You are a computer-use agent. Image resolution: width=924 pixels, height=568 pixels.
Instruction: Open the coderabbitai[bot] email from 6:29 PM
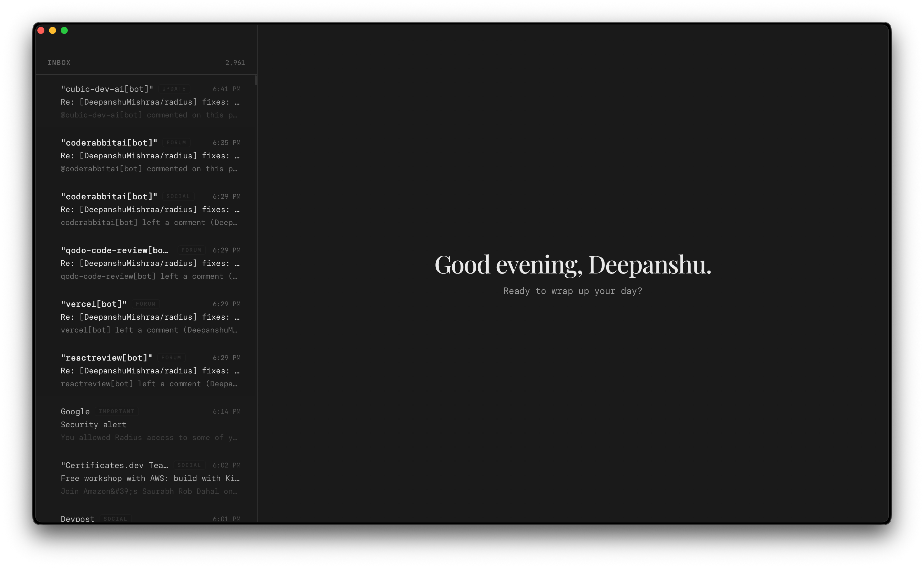pyautogui.click(x=146, y=209)
